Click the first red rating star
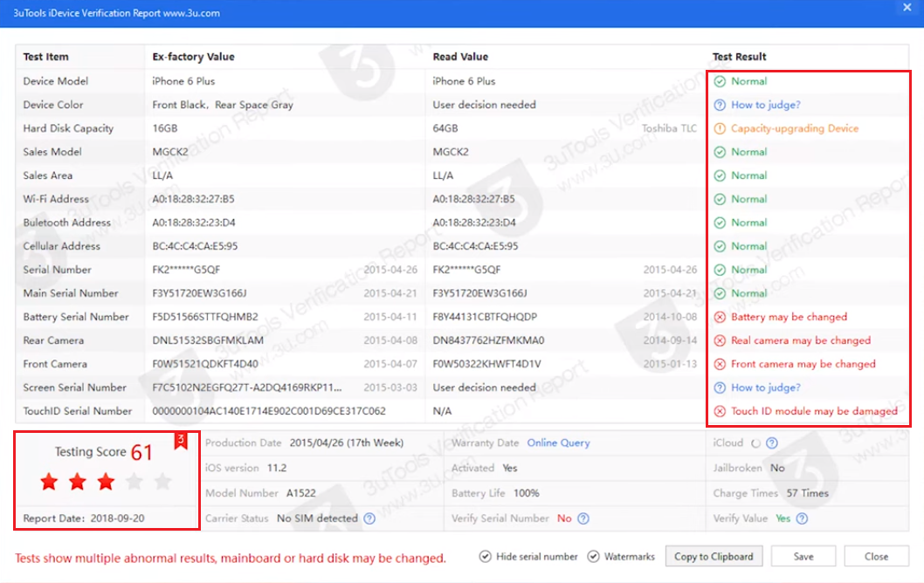 click(49, 483)
